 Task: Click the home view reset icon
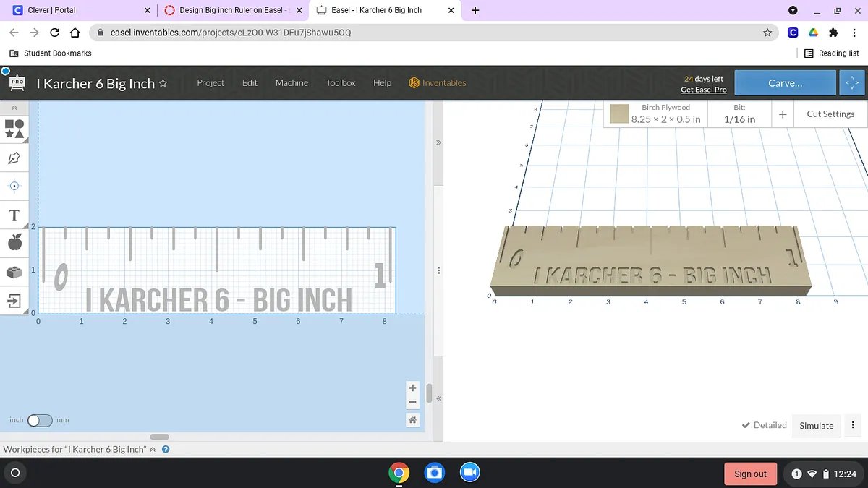pos(412,420)
